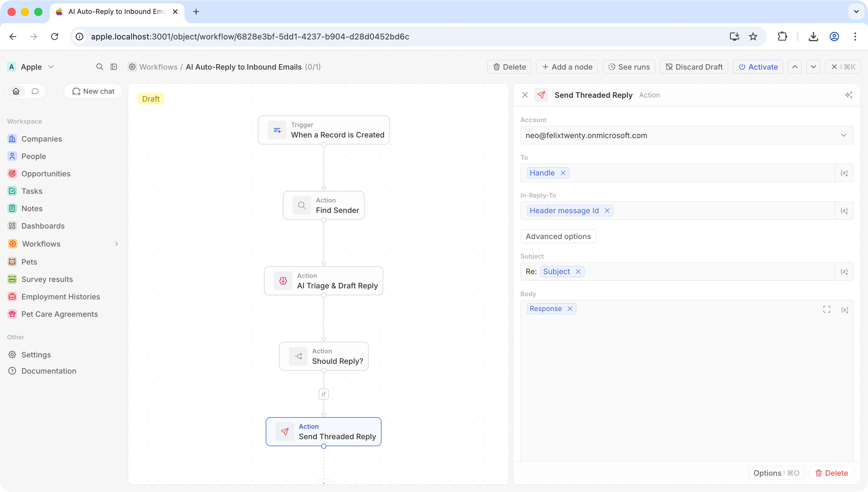Click the Discard Draft button
This screenshot has width=868, height=492.
pos(694,67)
